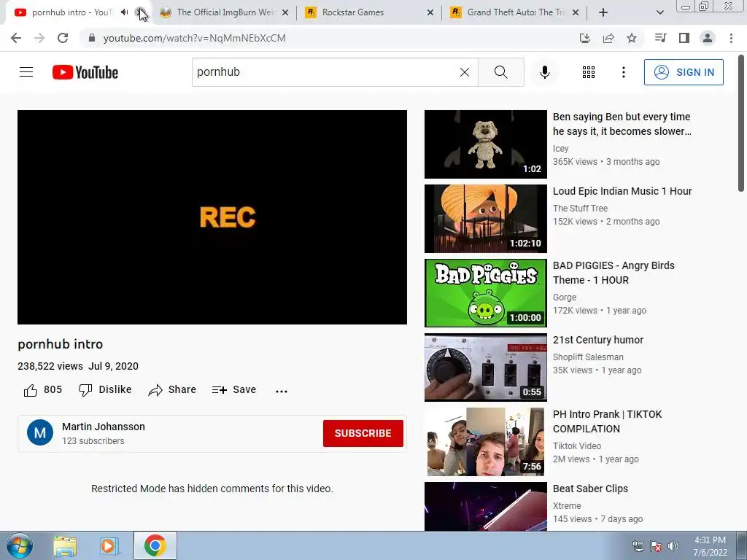Dislike the video with the thumbs-down icon

coord(85,390)
